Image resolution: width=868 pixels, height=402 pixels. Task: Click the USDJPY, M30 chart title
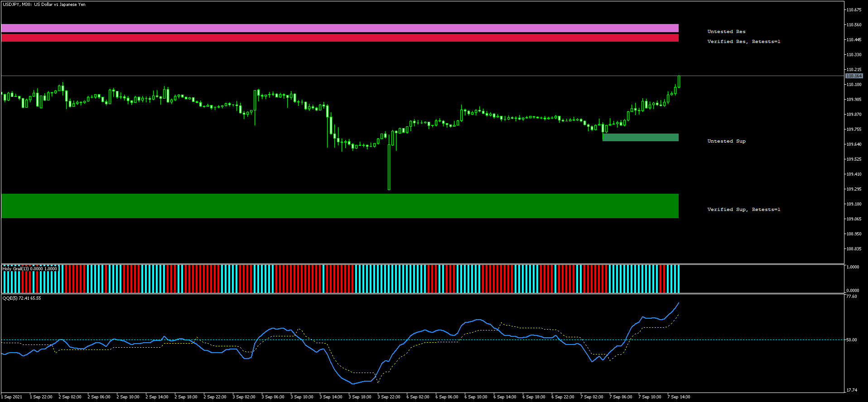pyautogui.click(x=44, y=5)
